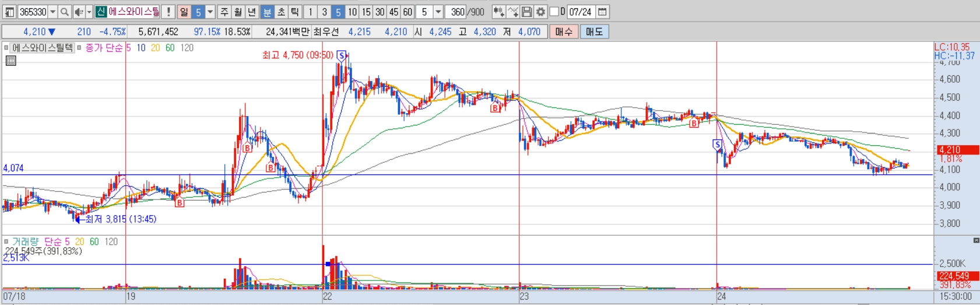Click the 4,074 horizontal line label

13,169
